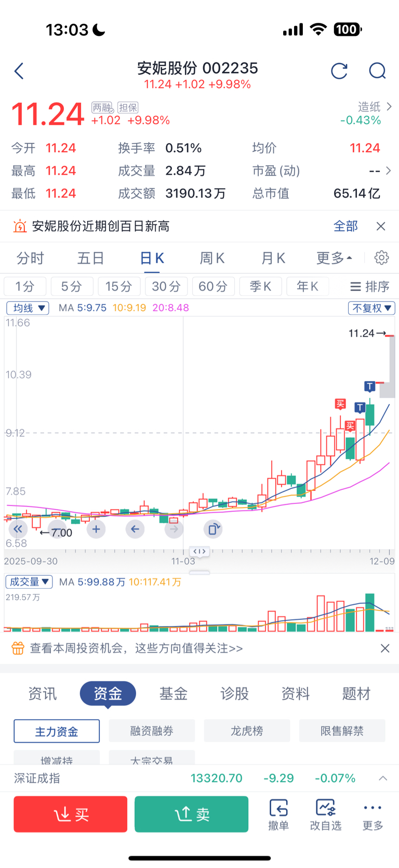
Task: Open the 成交量 indicator dropdown
Action: coord(29,581)
